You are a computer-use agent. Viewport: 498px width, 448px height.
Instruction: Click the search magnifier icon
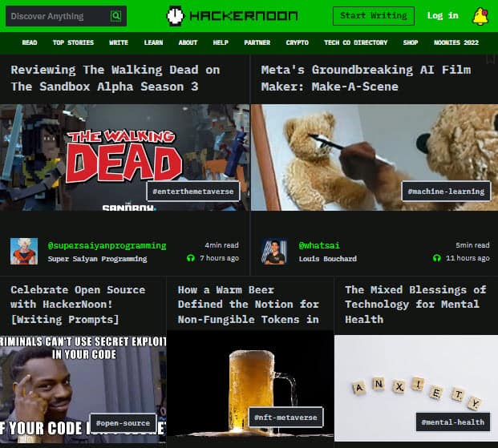coord(116,15)
